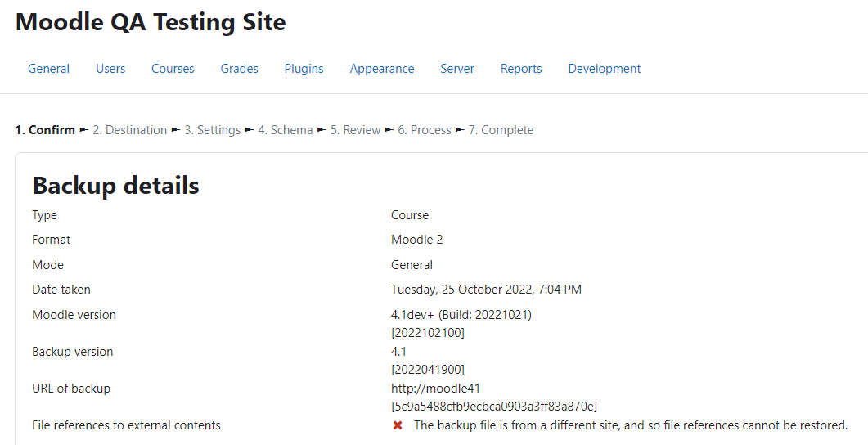Click the 'Date taken' label
The height and width of the screenshot is (445, 868).
(61, 290)
